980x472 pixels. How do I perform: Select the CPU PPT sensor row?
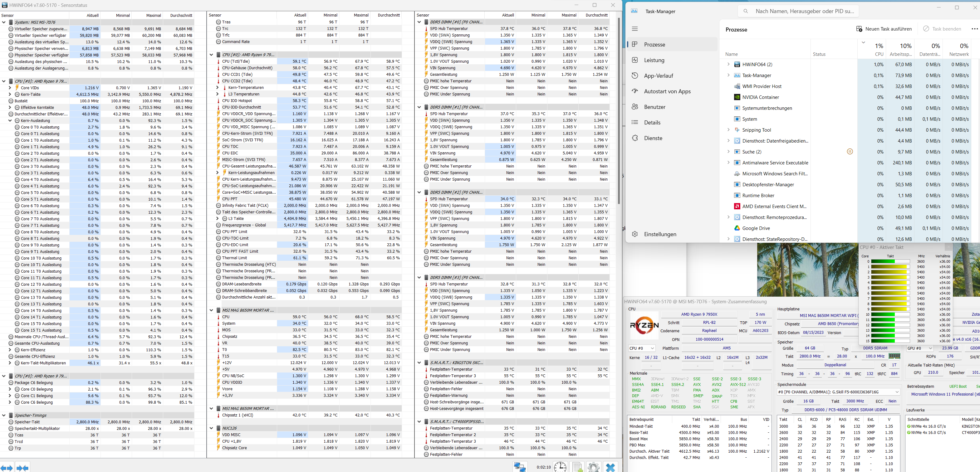coord(308,198)
